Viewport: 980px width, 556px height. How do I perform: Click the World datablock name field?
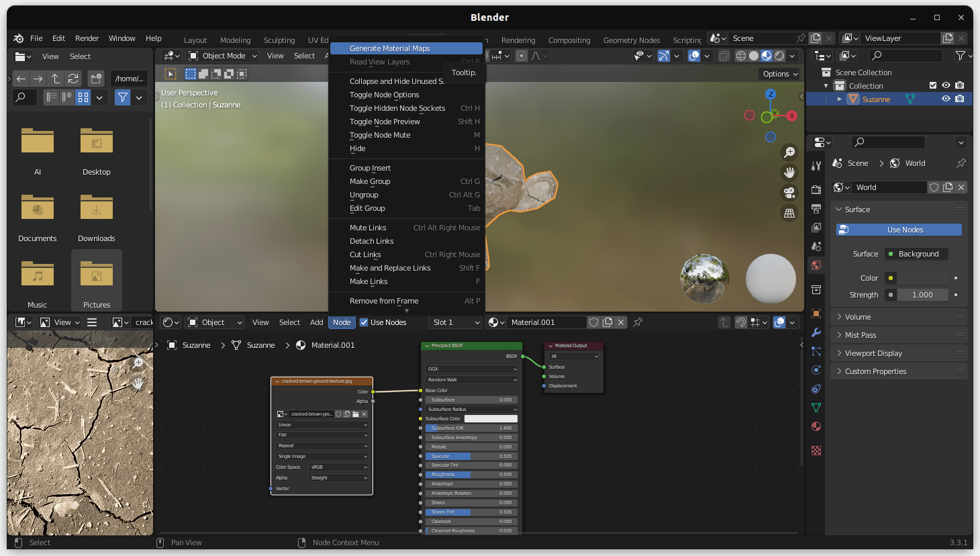click(889, 187)
